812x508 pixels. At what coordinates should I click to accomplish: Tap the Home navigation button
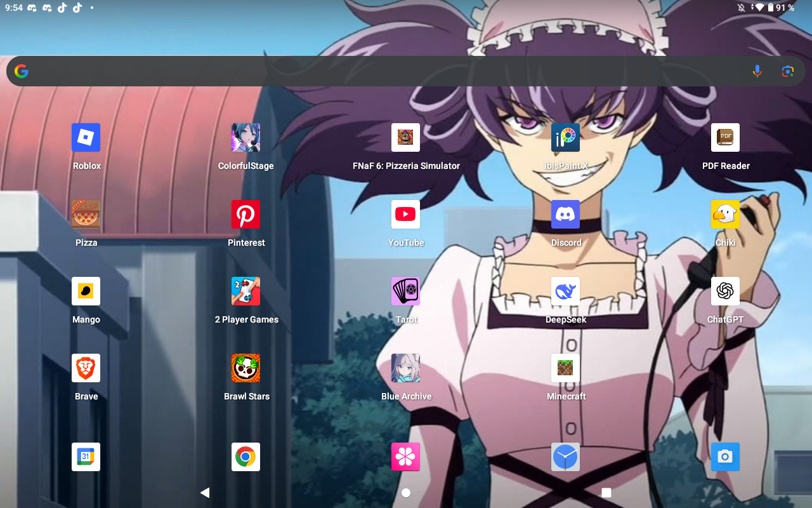(x=406, y=493)
